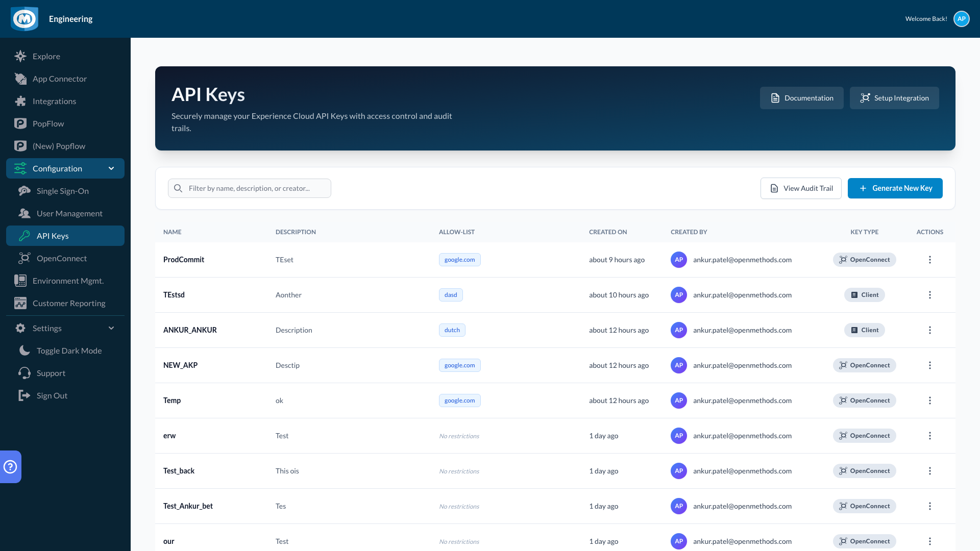Image resolution: width=980 pixels, height=551 pixels.
Task: Click the API Keys key icon
Action: [24, 236]
